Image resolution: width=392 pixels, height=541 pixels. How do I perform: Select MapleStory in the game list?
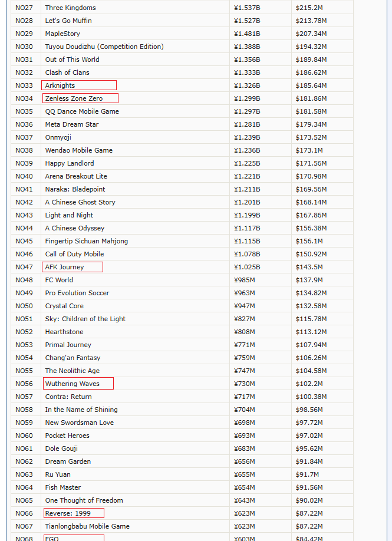coord(62,34)
